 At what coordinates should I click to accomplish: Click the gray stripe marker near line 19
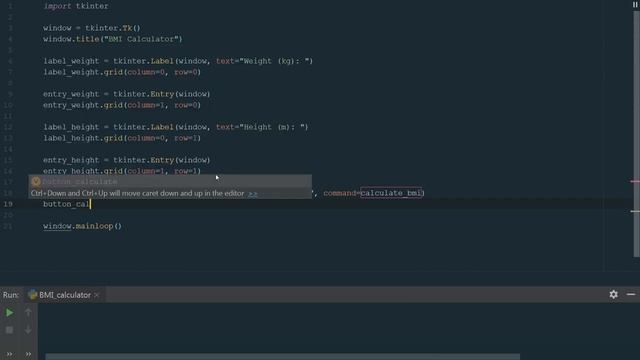tap(635, 211)
